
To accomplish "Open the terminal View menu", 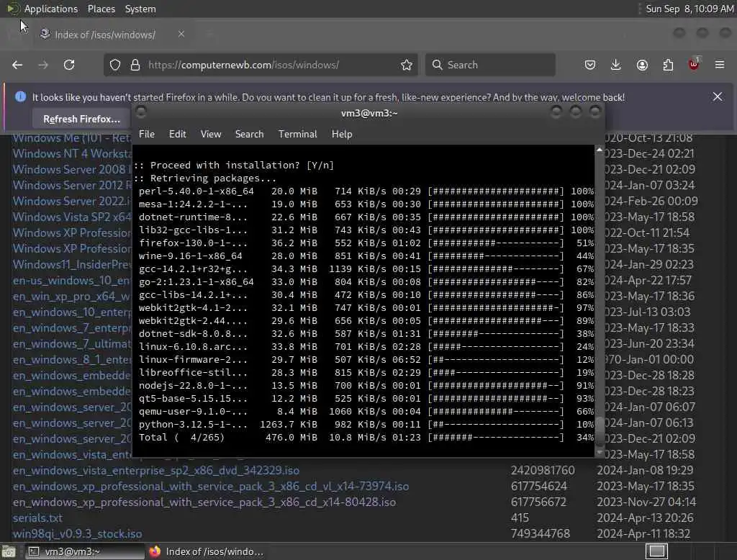I will pyautogui.click(x=211, y=134).
